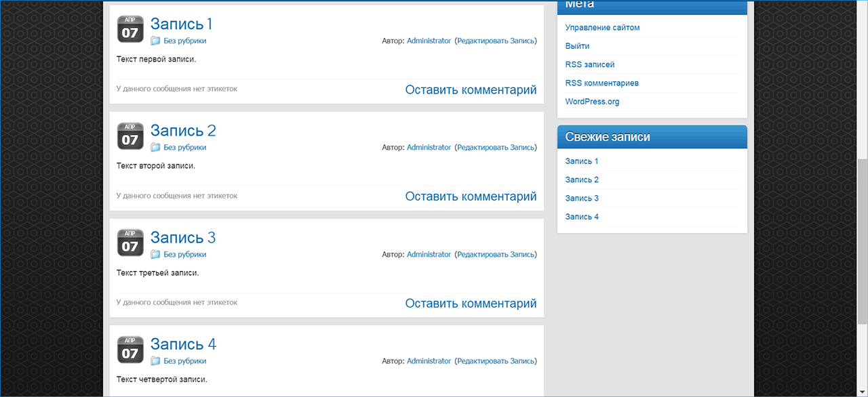Open the RSS комментариев feed link
868x397 pixels.
601,83
